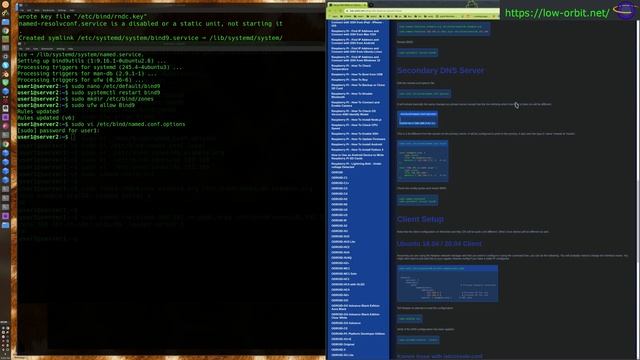Click the Ubuntu logo dock icon
Image resolution: width=640 pixels, height=360 pixels.
[x=5, y=4]
